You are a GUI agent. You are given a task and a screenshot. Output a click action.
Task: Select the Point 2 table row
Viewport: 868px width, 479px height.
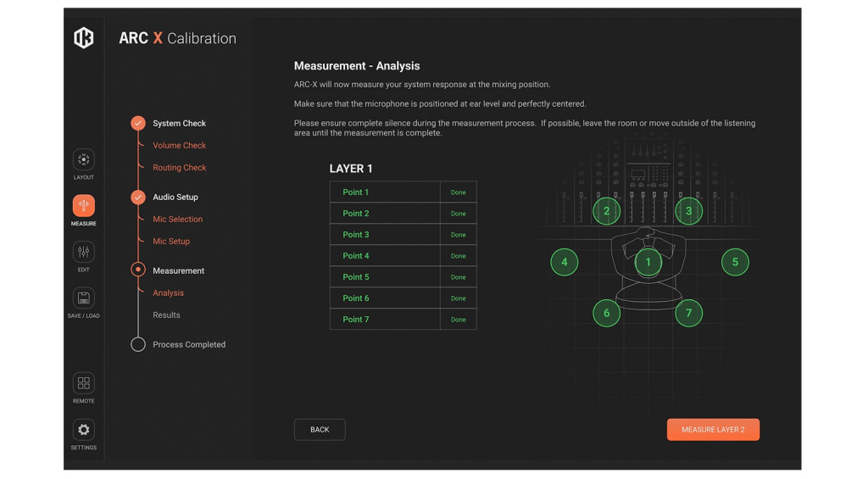pos(403,213)
